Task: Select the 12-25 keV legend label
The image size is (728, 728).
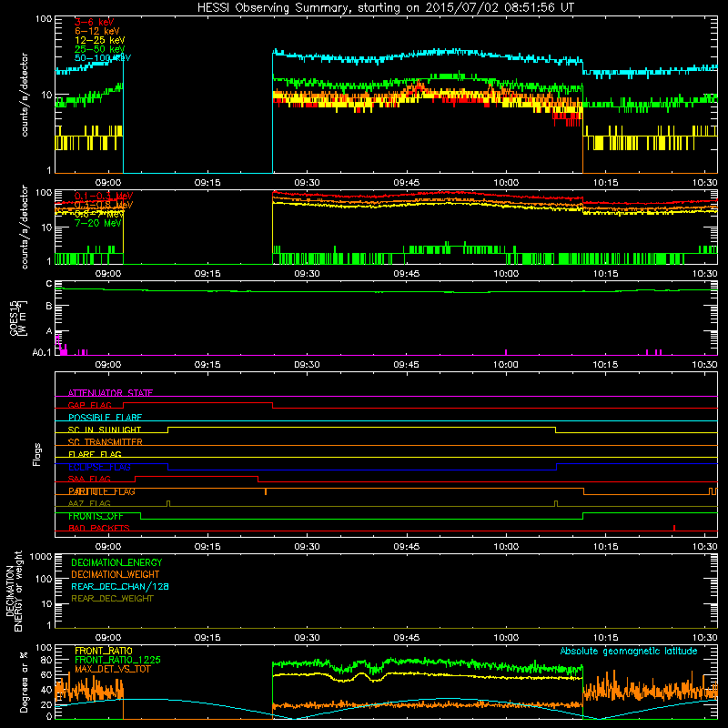Action: click(x=99, y=40)
